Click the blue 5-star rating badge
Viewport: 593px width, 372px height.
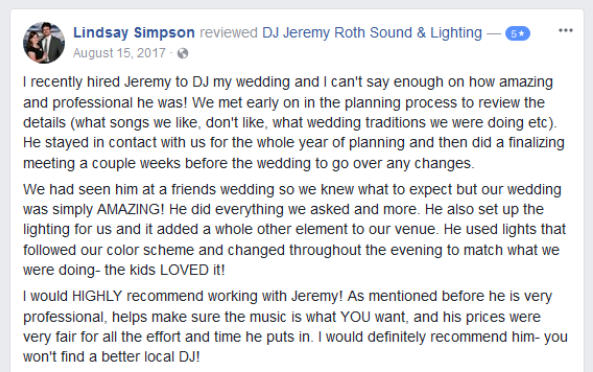pyautogui.click(x=518, y=34)
